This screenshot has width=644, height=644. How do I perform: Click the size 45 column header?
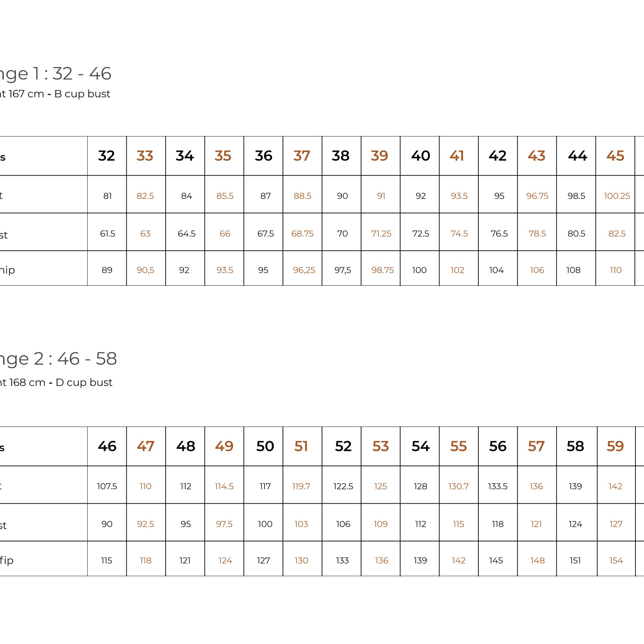point(615,156)
